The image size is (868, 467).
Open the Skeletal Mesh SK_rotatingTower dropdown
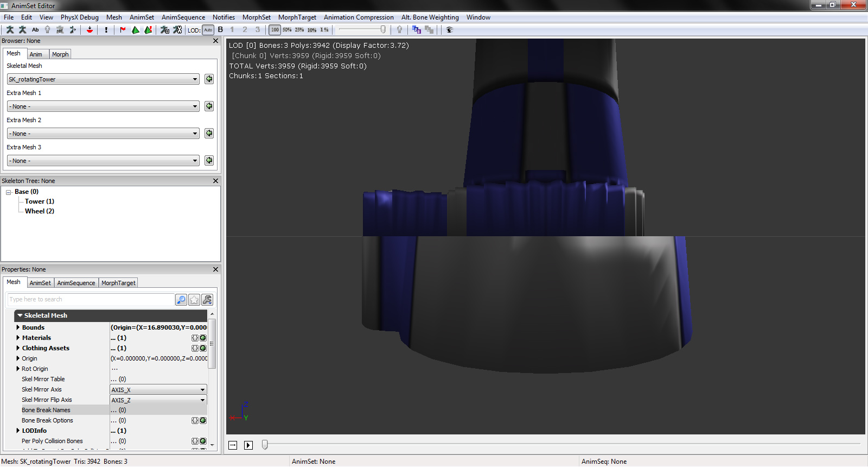[x=103, y=79]
